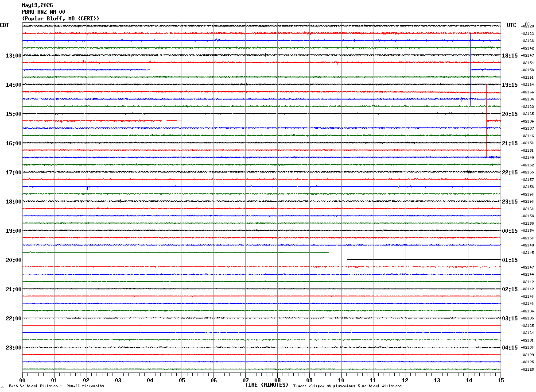Click the 13:00 CDT time label

click(x=13, y=56)
